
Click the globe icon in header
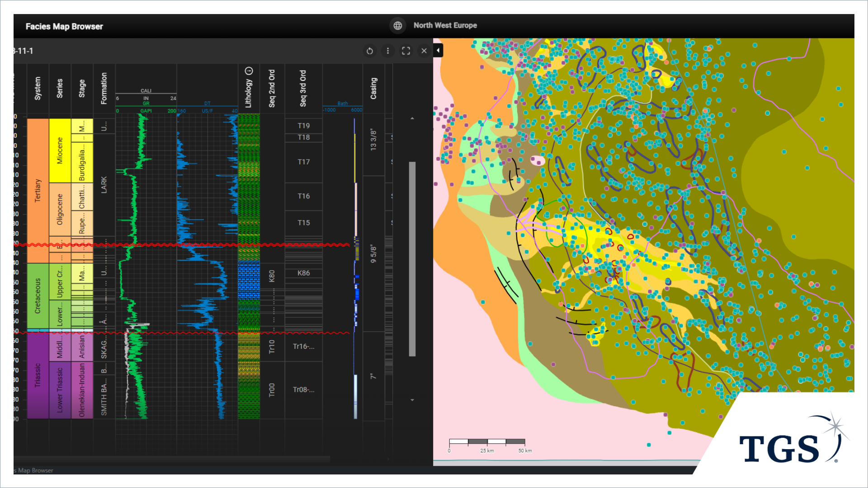click(398, 26)
